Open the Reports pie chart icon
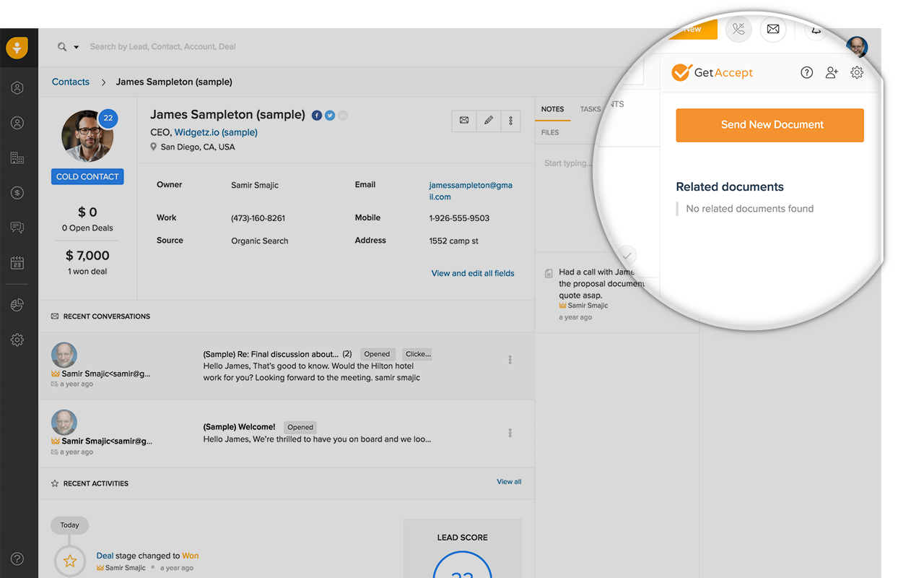The height and width of the screenshot is (578, 924). click(x=17, y=305)
